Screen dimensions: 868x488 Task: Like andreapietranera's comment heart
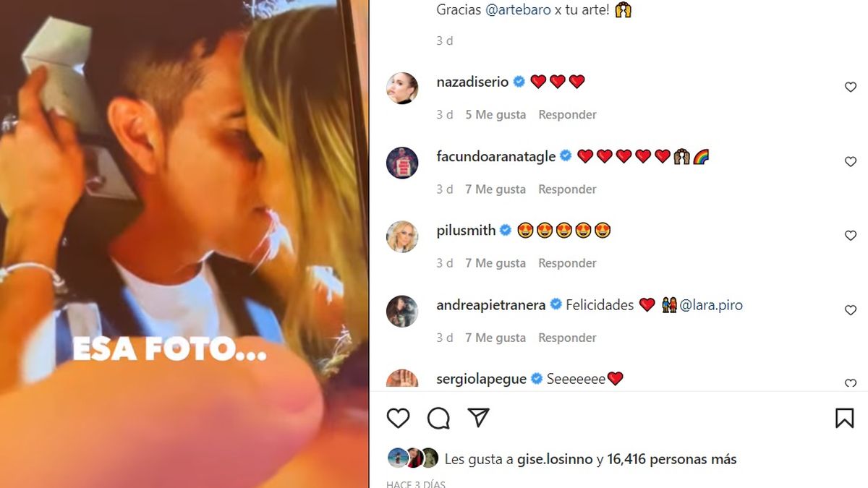coord(851,310)
